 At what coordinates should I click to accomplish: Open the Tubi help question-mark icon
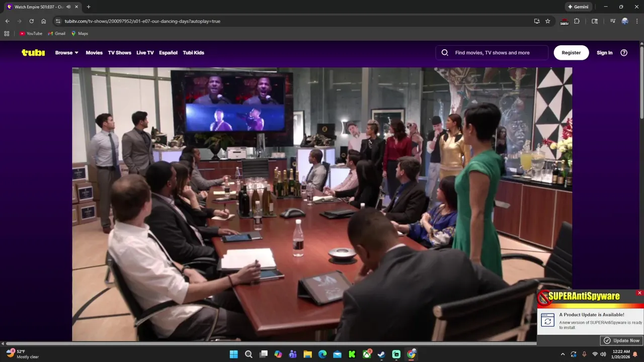click(624, 53)
